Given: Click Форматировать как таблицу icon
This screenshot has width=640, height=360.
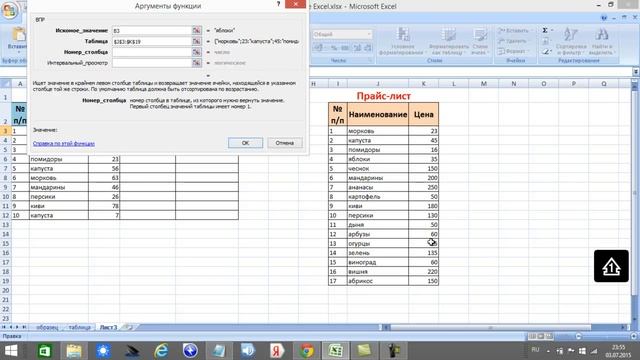Looking at the screenshot, I should (448, 41).
